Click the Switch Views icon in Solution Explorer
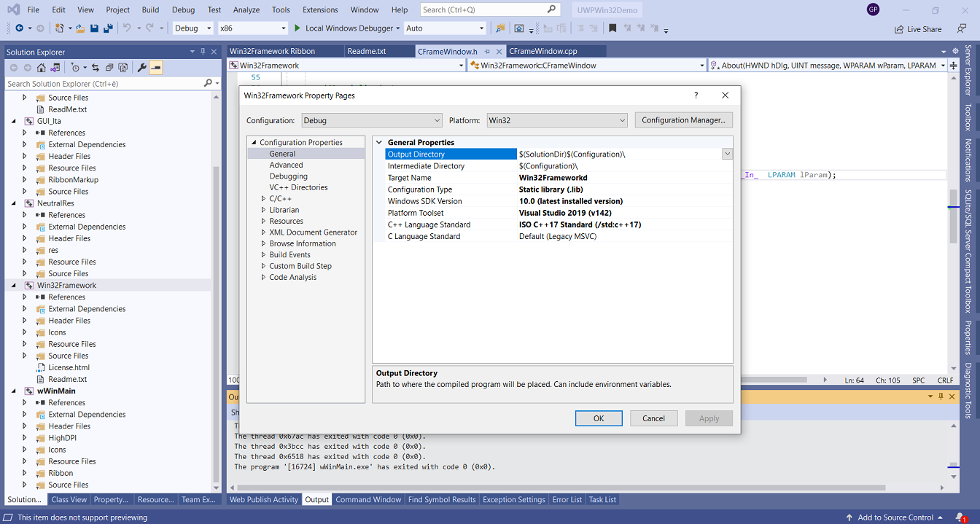Viewport: 980px width, 524px height. click(55, 67)
